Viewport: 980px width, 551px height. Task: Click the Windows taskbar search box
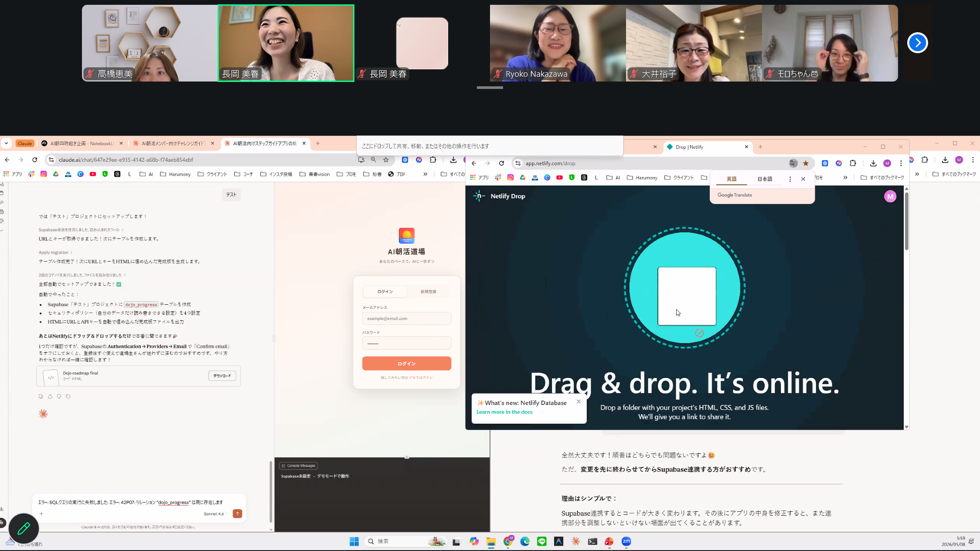405,541
